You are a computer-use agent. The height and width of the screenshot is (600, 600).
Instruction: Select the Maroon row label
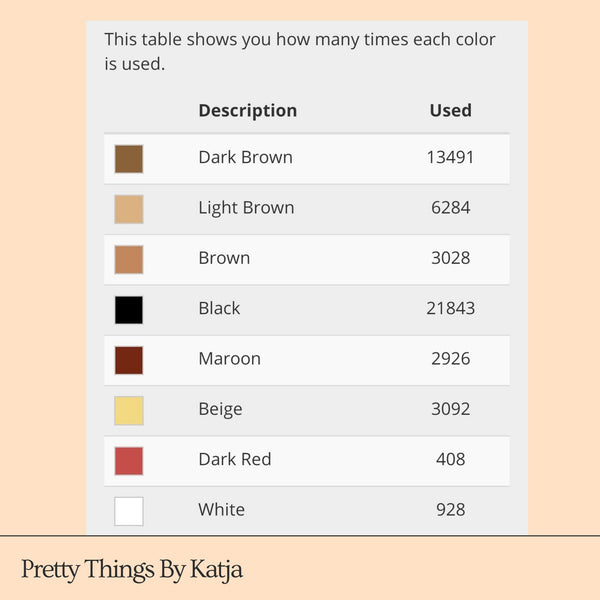pyautogui.click(x=229, y=359)
